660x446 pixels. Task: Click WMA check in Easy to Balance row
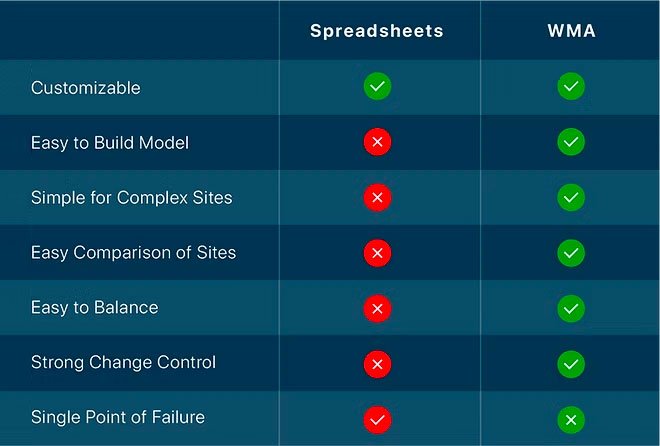point(571,308)
